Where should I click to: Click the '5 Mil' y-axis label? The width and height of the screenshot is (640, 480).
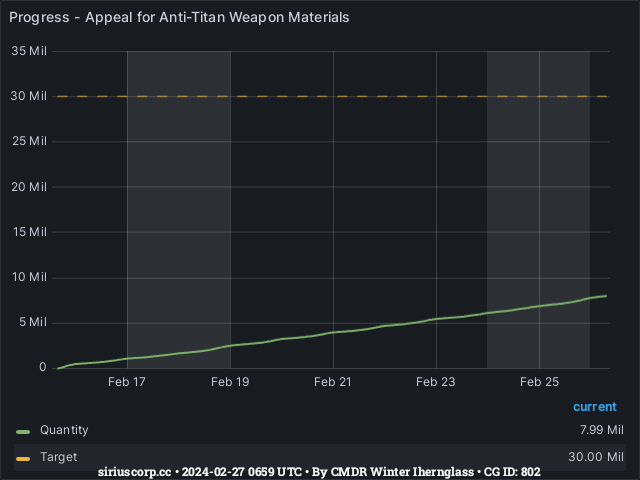(33, 322)
